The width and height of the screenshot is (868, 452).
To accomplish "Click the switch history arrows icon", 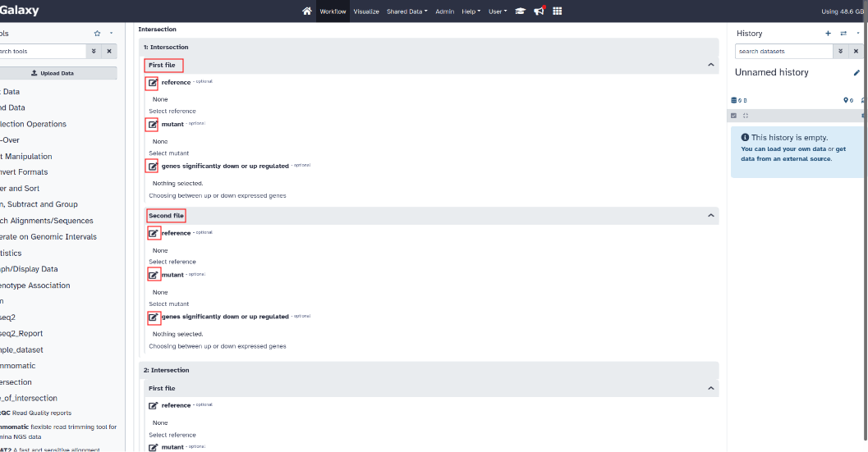I will [843, 34].
